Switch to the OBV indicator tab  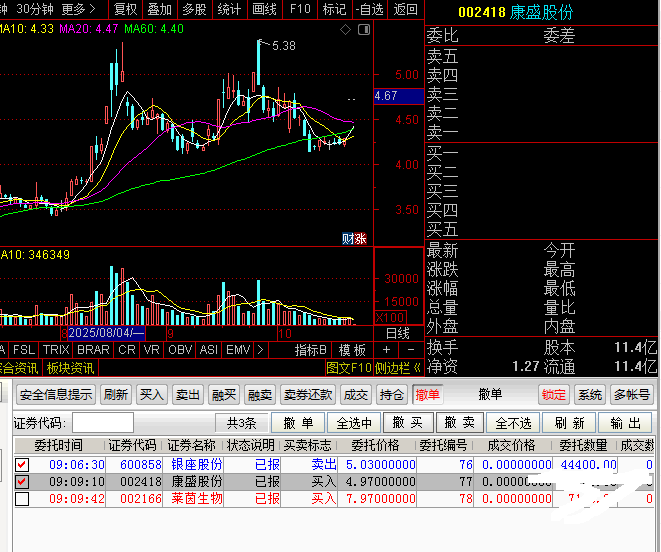(180, 350)
